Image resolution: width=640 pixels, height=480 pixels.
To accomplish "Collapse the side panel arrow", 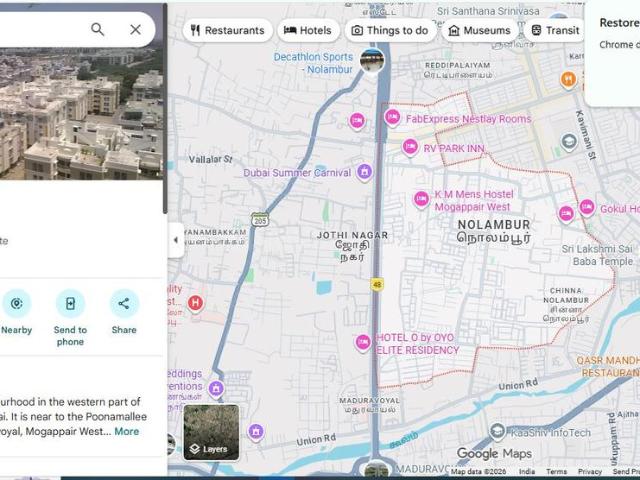I will pyautogui.click(x=176, y=240).
